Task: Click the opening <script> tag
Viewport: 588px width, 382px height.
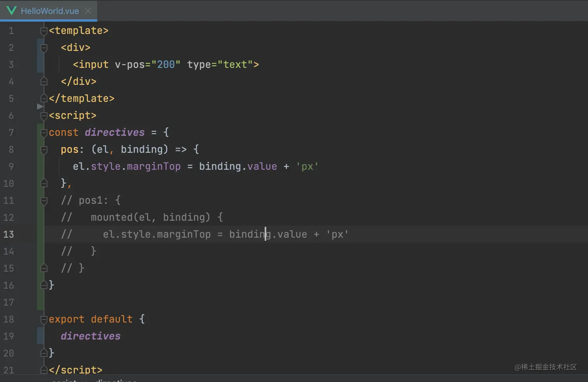Action: (73, 116)
